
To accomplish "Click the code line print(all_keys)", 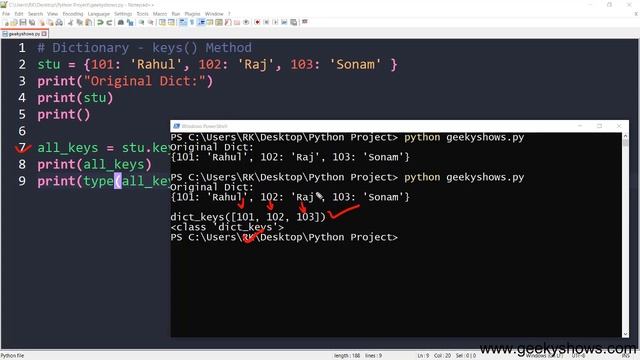I will (94, 164).
